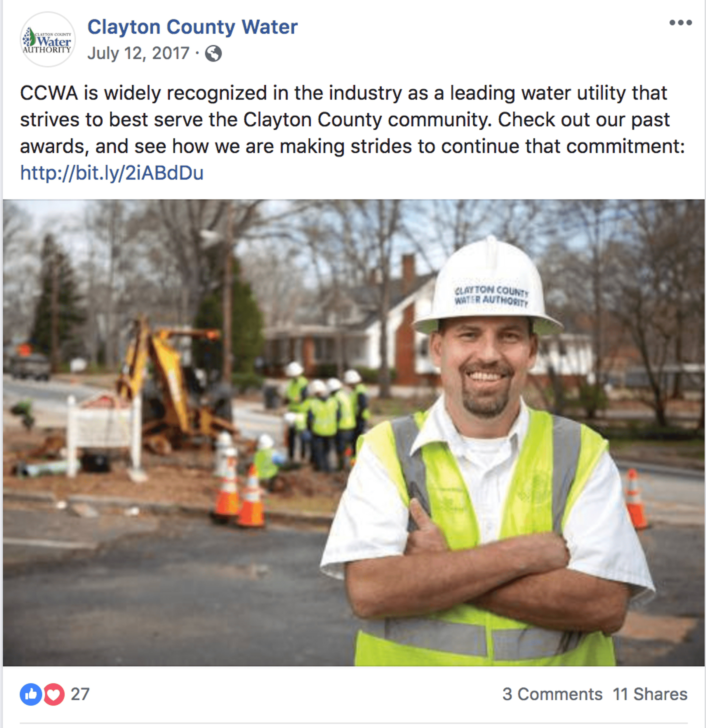The image size is (706, 728).
Task: View the 27 reactions count
Action: coord(80,694)
